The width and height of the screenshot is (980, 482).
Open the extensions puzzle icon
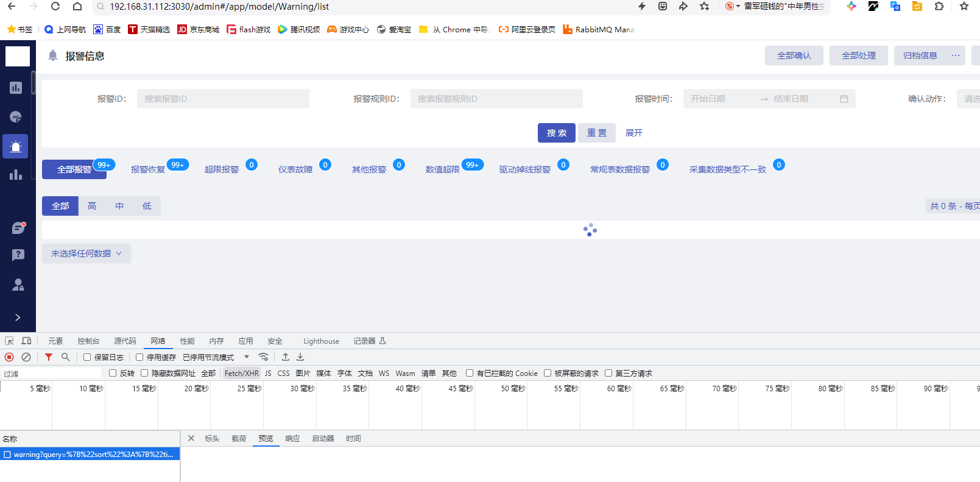tap(939, 6)
